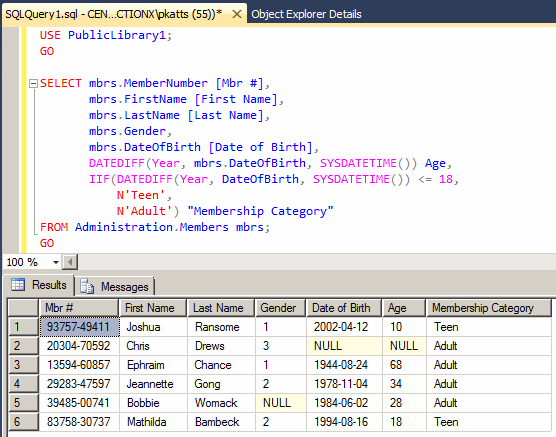556x437 pixels.
Task: Click the NULL gender cell for Bobbie
Action: pos(281,403)
